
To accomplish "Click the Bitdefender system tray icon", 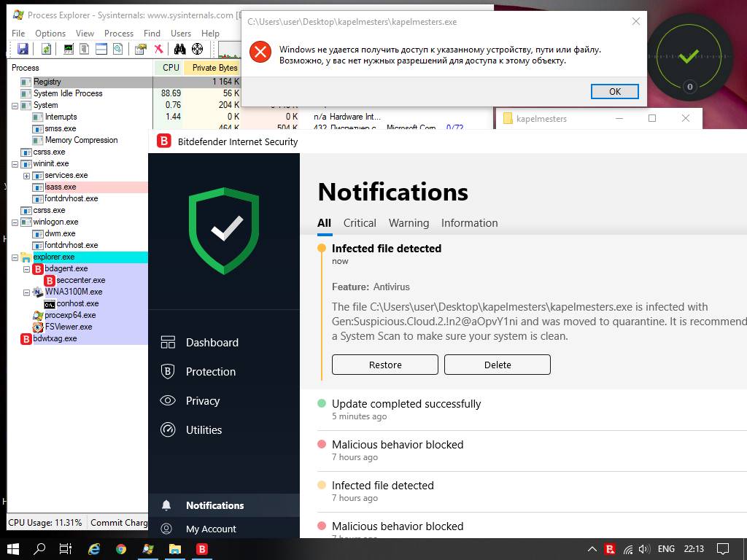I will (x=610, y=549).
